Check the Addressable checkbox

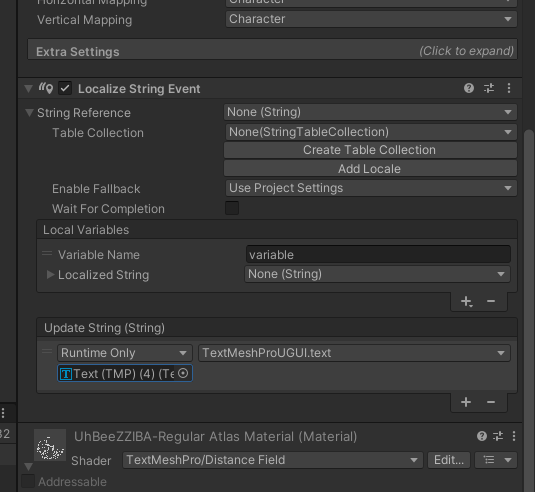click(x=28, y=481)
